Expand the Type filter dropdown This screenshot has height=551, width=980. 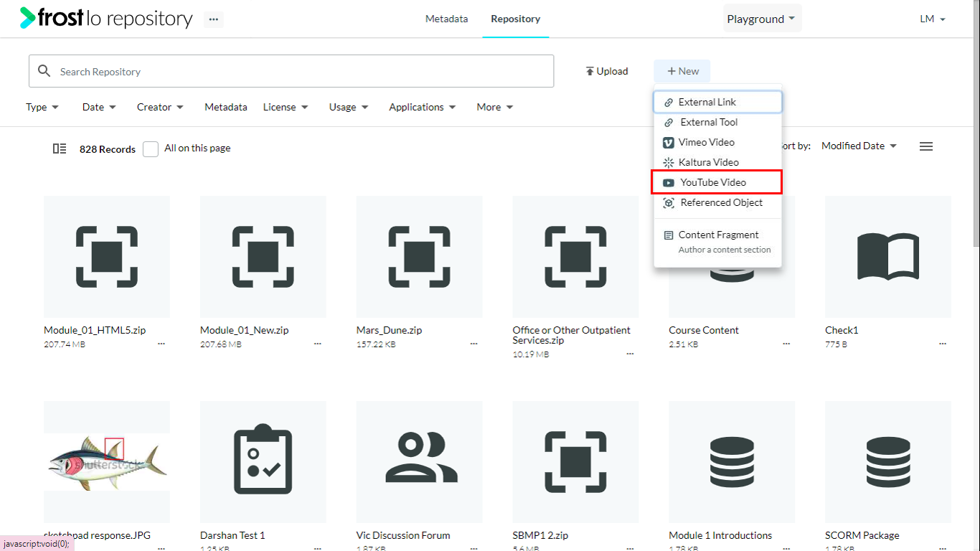click(42, 107)
